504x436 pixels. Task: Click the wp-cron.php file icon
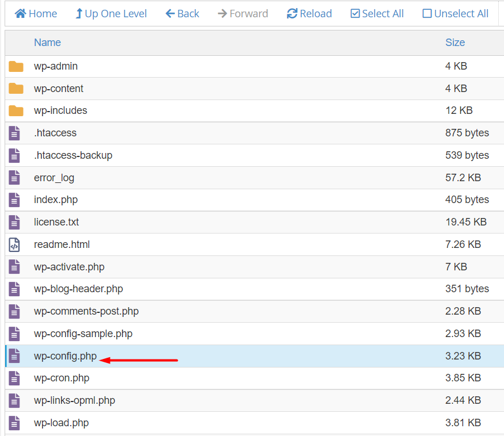14,378
